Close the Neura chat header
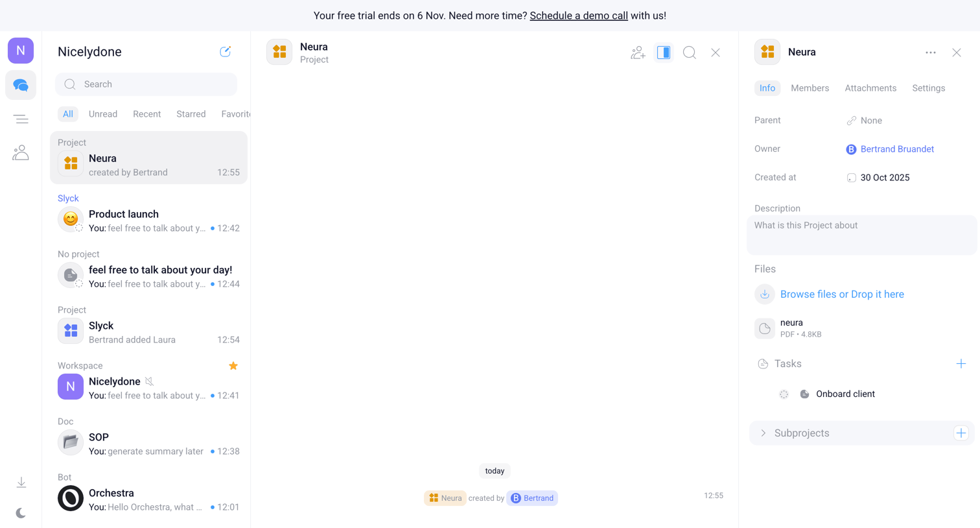This screenshot has height=528, width=980. click(x=716, y=53)
